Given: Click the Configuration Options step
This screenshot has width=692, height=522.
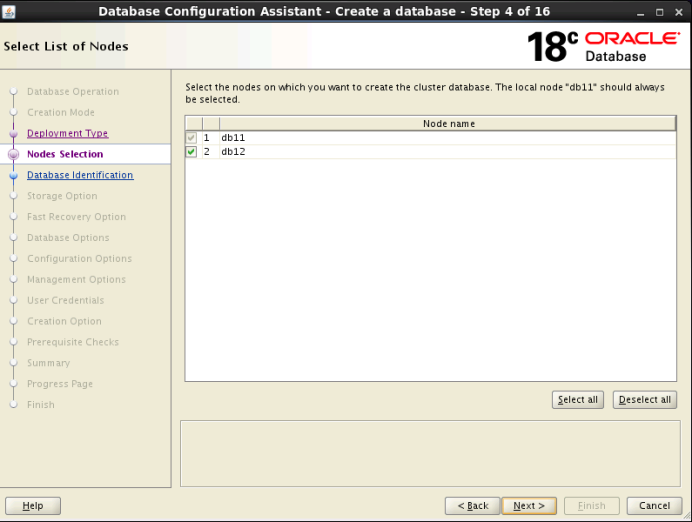Looking at the screenshot, I should (79, 259).
